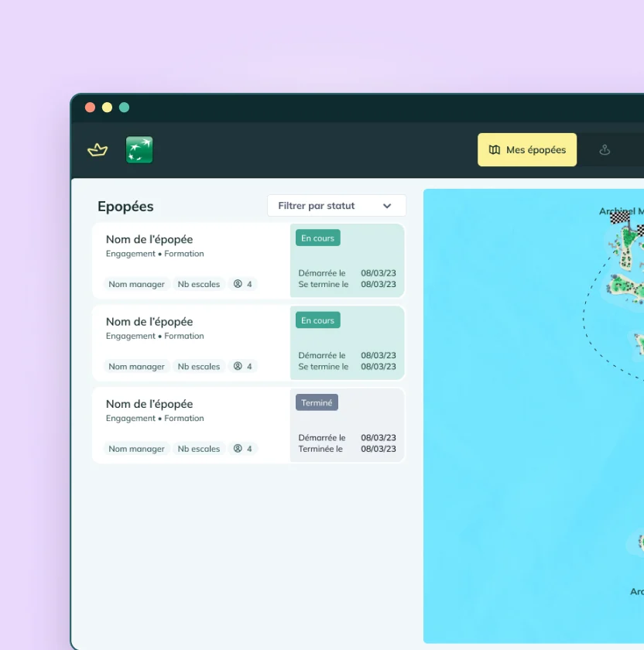Click Démarrée le on the Terminé card
The height and width of the screenshot is (650, 644).
click(x=322, y=438)
